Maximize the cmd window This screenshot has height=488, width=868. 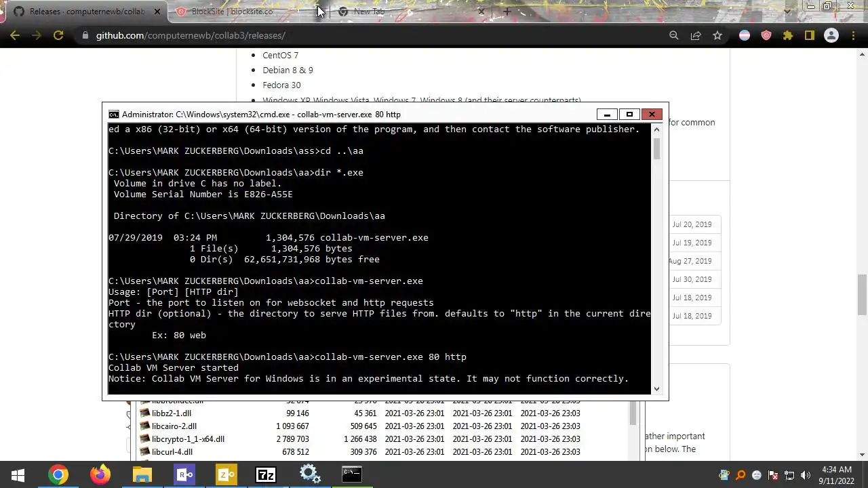pyautogui.click(x=629, y=115)
